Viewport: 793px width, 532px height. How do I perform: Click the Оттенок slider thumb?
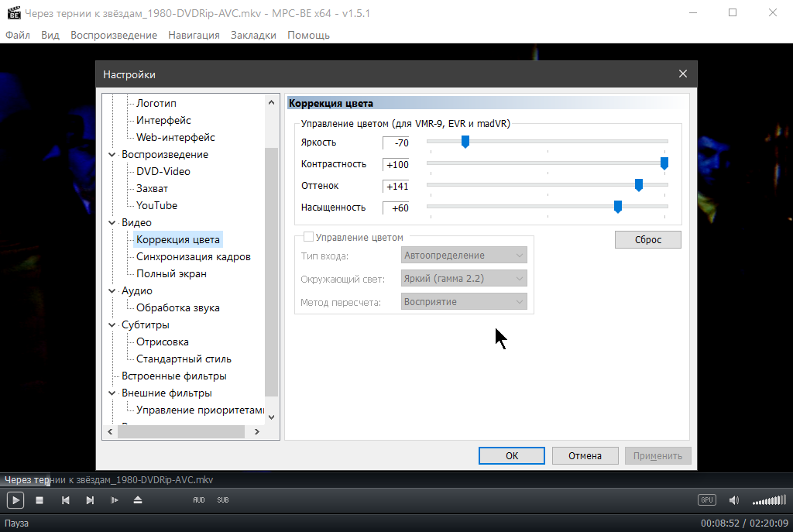pos(639,184)
